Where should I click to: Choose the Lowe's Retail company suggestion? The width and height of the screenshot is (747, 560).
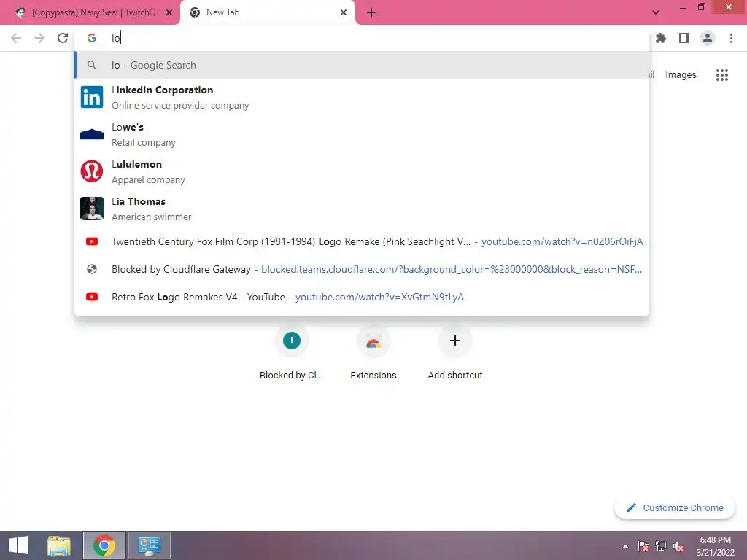(x=362, y=134)
